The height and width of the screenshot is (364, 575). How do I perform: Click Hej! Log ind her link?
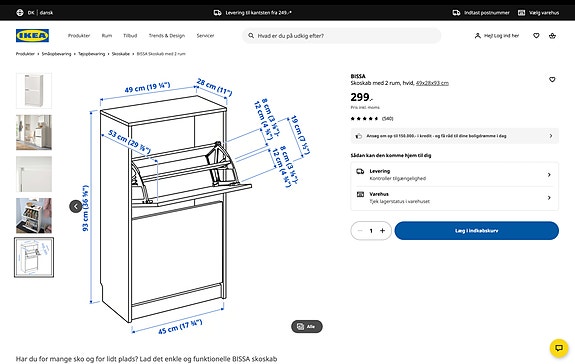[x=501, y=36]
